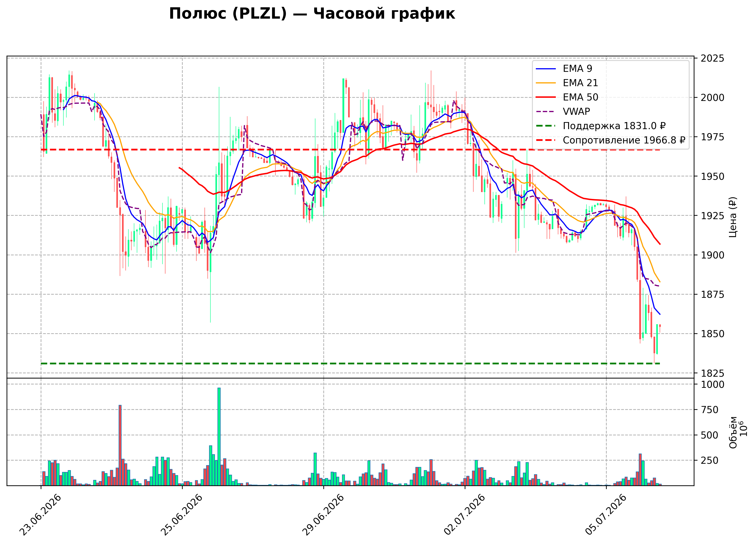The image size is (756, 544).
Task: Click the blue EMA 9 legend line swatch
Action: tap(546, 69)
